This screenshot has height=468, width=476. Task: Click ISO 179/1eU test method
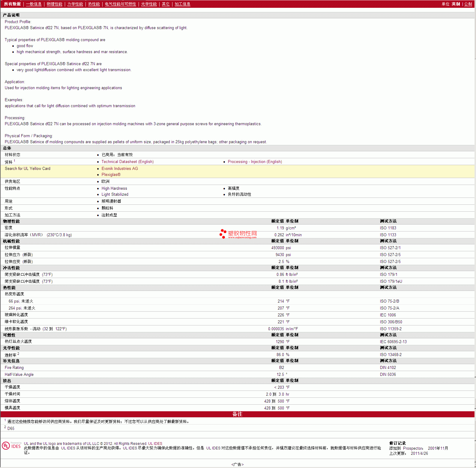pyautogui.click(x=391, y=282)
